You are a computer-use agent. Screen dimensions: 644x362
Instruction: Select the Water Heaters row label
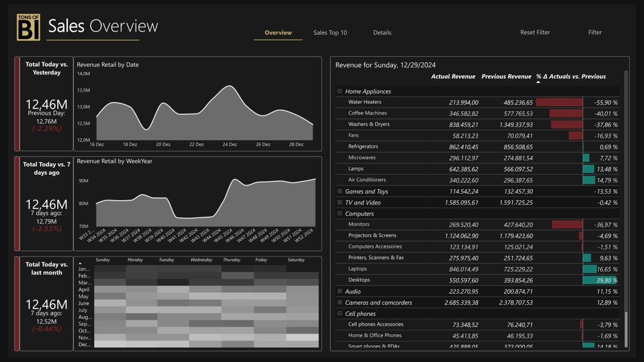tap(365, 102)
